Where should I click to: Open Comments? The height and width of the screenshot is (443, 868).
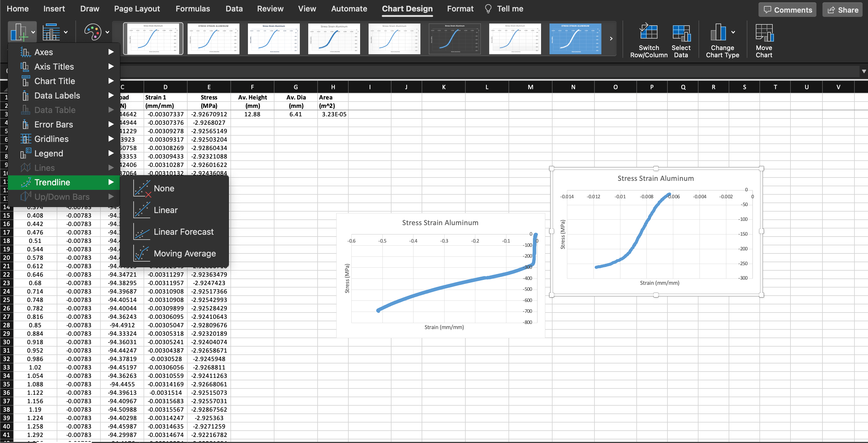pyautogui.click(x=787, y=9)
